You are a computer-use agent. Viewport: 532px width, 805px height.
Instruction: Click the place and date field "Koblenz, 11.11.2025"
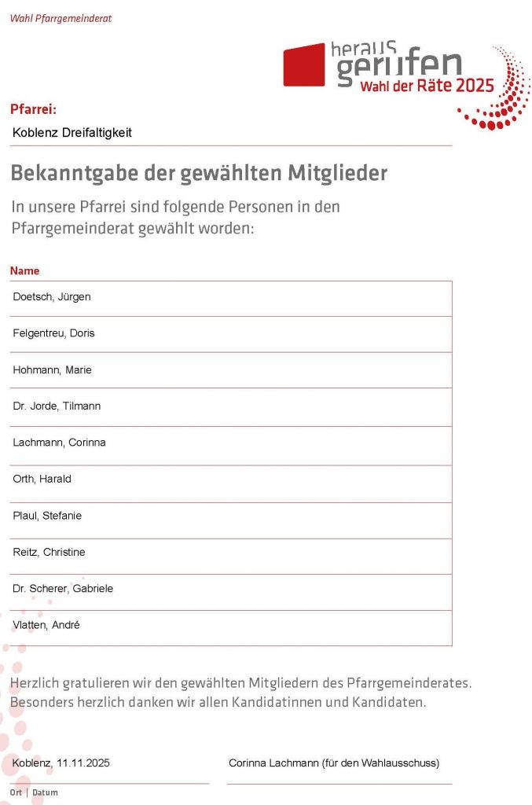[x=61, y=763]
